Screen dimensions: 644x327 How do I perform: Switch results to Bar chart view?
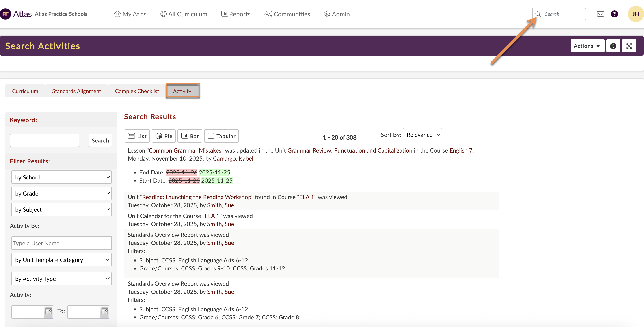[190, 136]
